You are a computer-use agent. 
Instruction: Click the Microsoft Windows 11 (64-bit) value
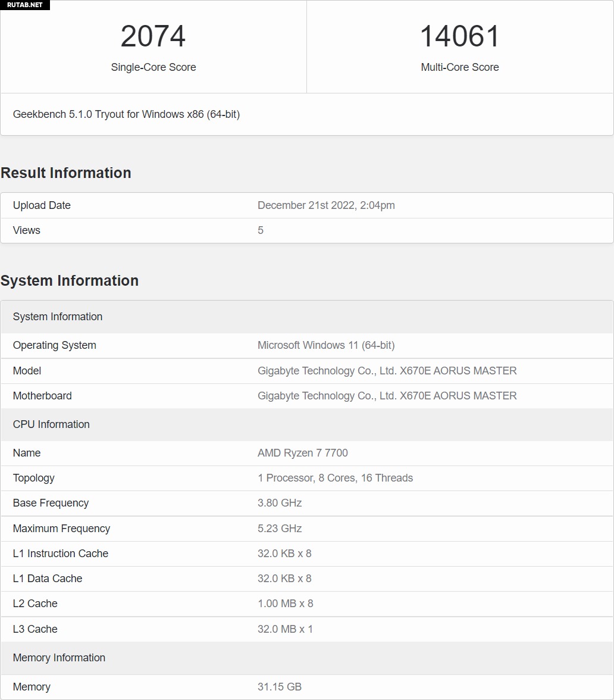point(326,345)
